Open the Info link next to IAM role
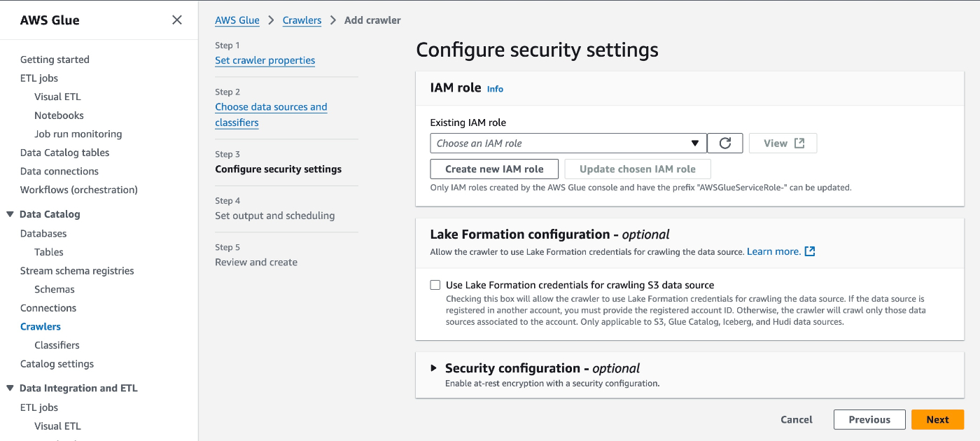The image size is (980, 441). click(495, 89)
